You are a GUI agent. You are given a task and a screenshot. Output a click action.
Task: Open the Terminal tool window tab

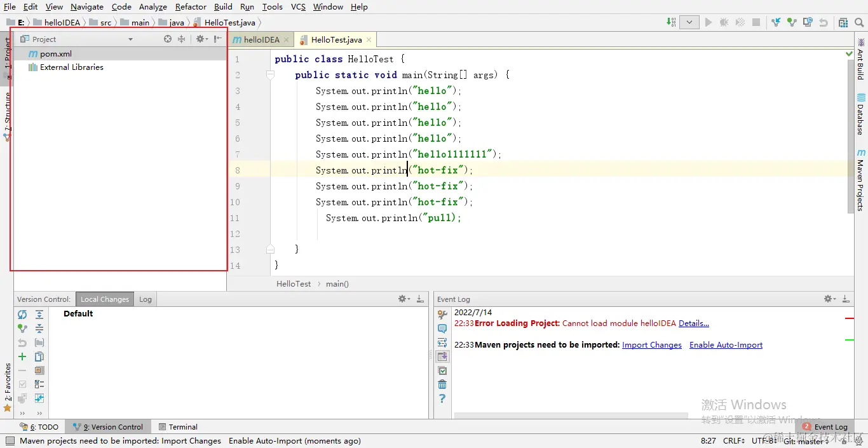tap(178, 427)
